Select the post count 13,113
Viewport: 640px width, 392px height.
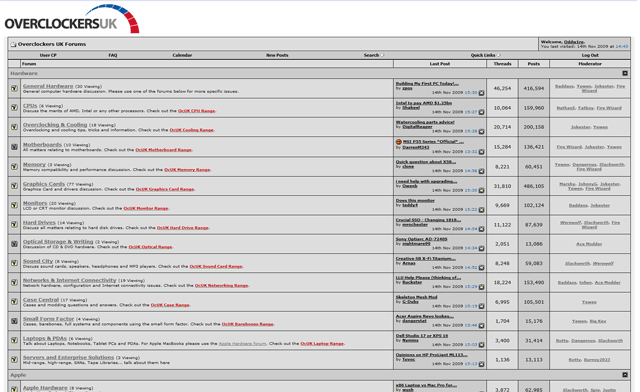tap(534, 360)
